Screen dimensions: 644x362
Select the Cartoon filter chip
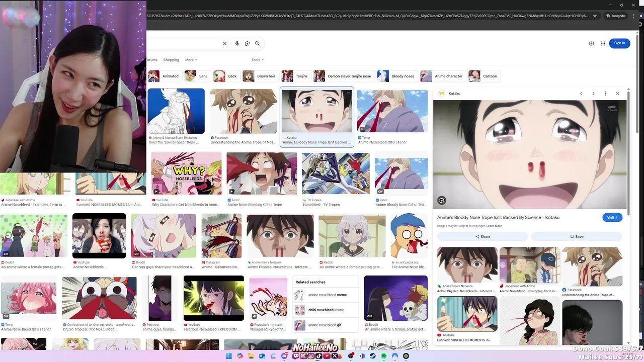[x=484, y=76]
